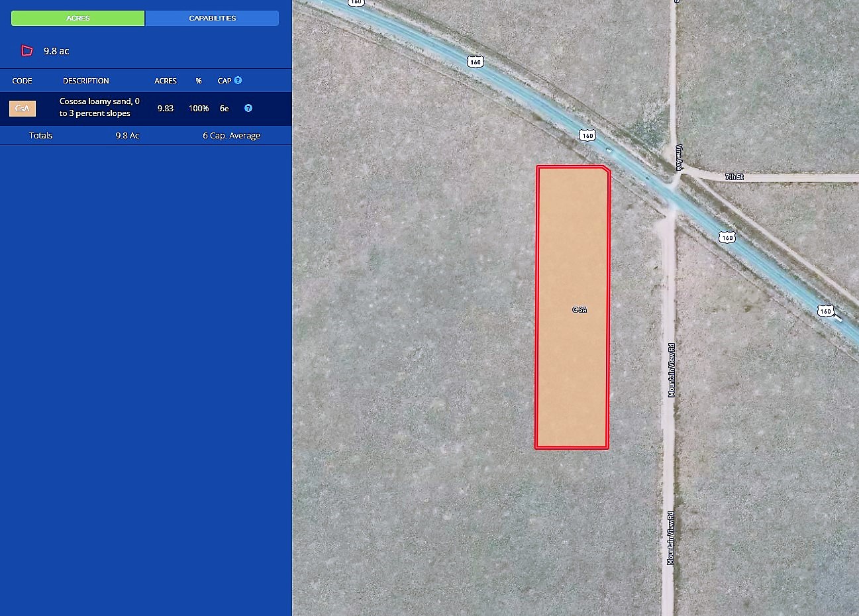The image size is (859, 616).
Task: Click the 160 shield southeast of Vine Ave intersection
Action: click(x=727, y=237)
